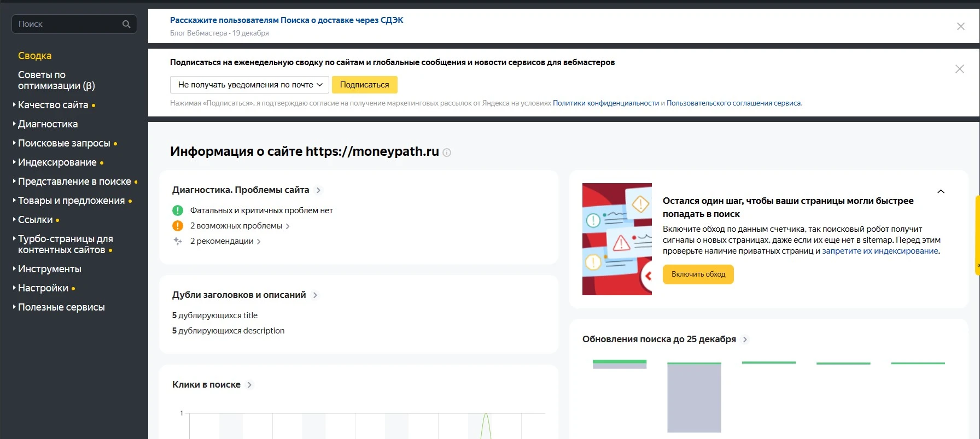This screenshot has height=439, width=980.
Task: Open the email notifications dropdown
Action: [249, 85]
